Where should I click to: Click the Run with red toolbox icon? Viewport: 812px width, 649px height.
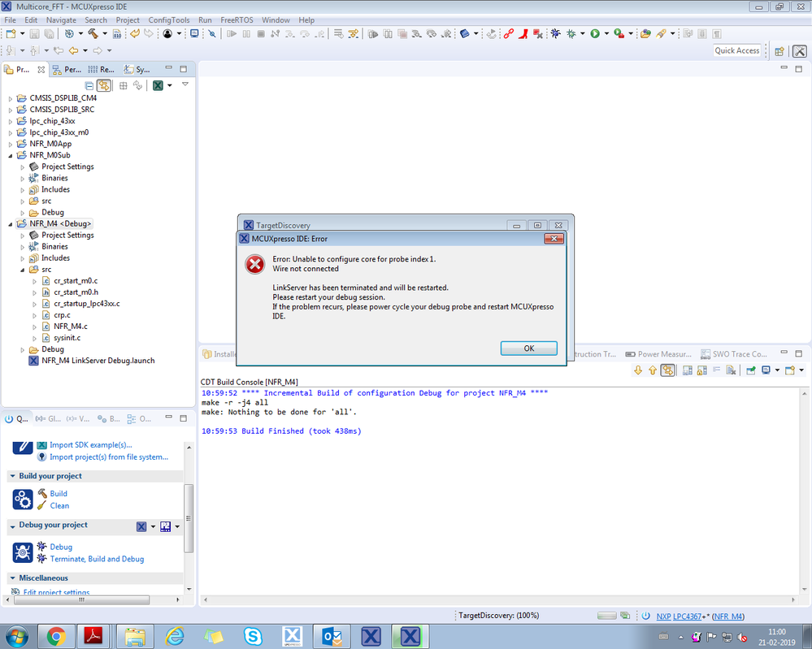(619, 33)
